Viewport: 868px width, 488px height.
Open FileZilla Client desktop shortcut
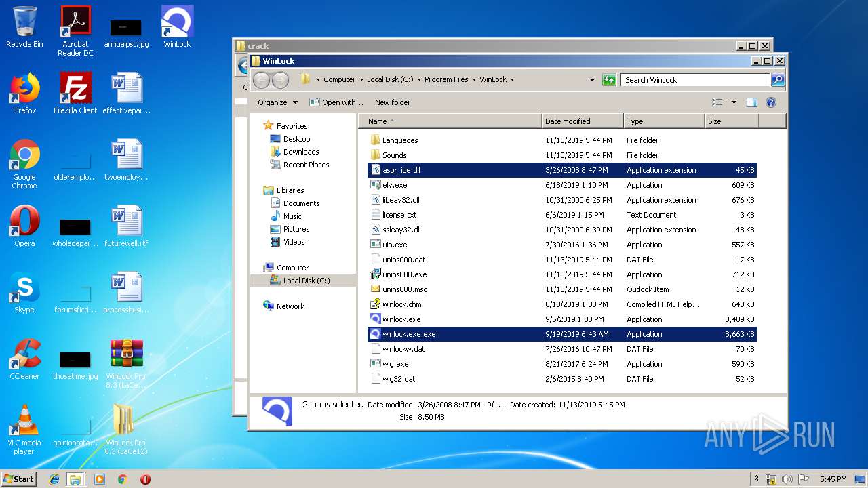pos(75,94)
